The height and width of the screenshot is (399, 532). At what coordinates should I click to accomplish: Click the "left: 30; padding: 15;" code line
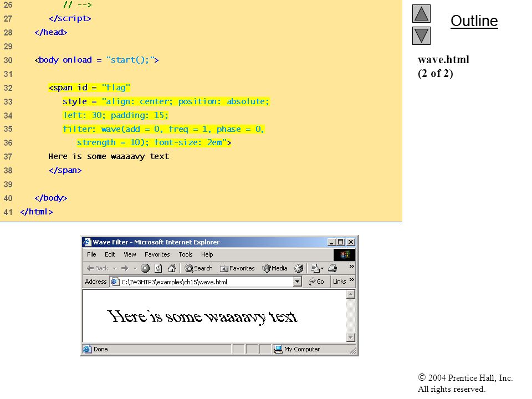(x=115, y=115)
